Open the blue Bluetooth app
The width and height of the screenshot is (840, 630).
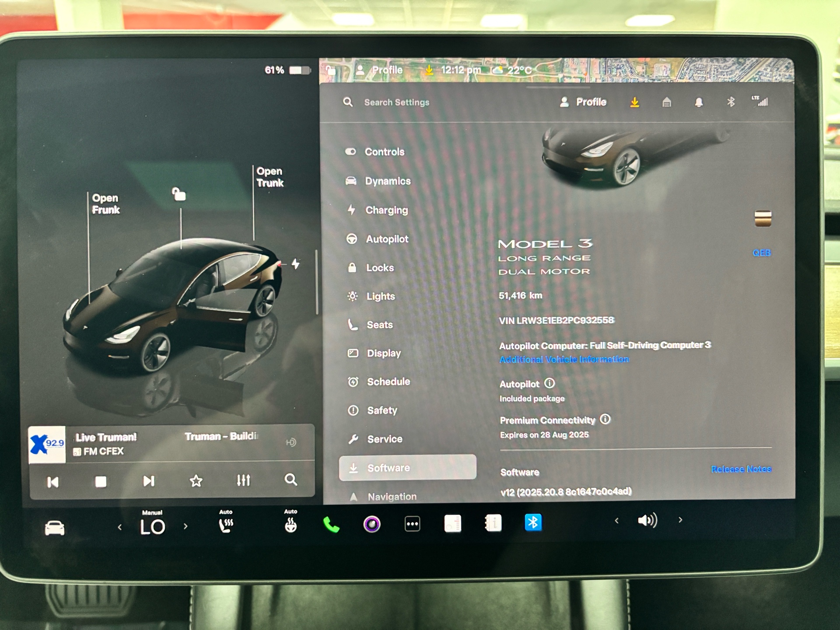[533, 522]
